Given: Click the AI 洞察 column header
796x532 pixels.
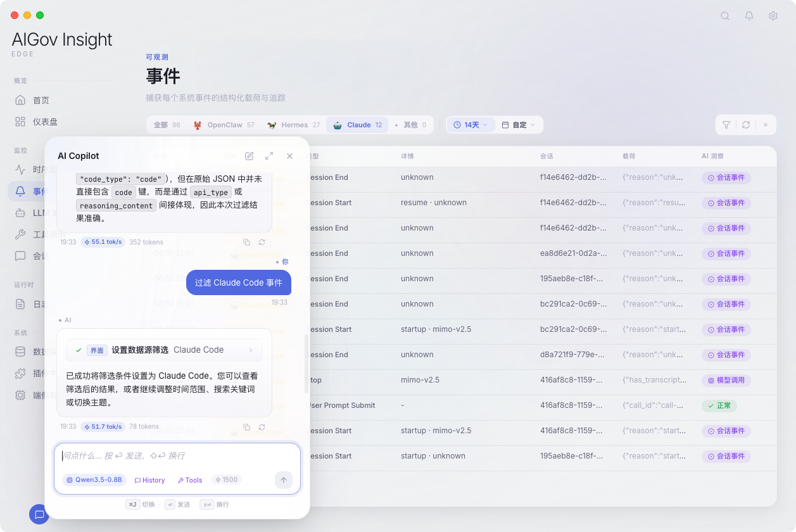Looking at the screenshot, I should 712,156.
